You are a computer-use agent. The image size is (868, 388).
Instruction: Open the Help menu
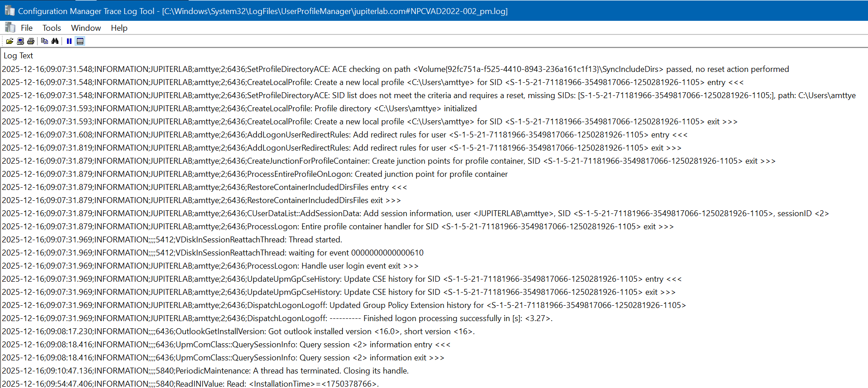[x=119, y=28]
